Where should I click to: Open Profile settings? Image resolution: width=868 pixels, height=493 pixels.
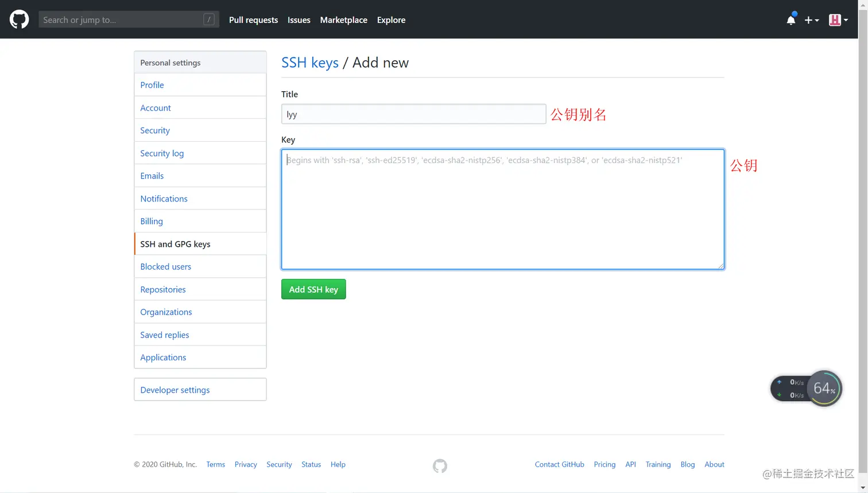point(200,85)
